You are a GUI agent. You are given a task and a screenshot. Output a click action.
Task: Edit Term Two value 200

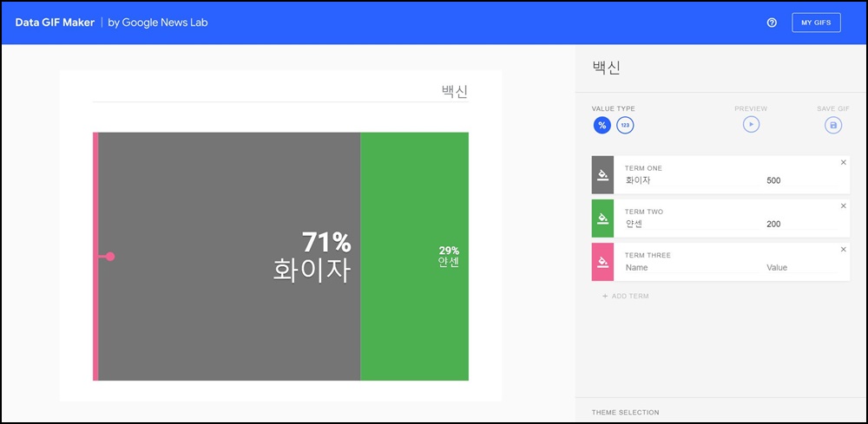[801, 224]
